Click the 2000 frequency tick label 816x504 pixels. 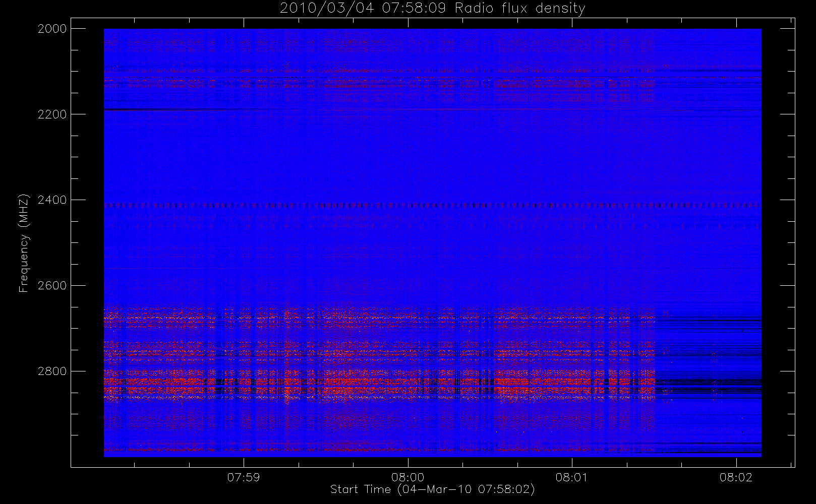(52, 29)
